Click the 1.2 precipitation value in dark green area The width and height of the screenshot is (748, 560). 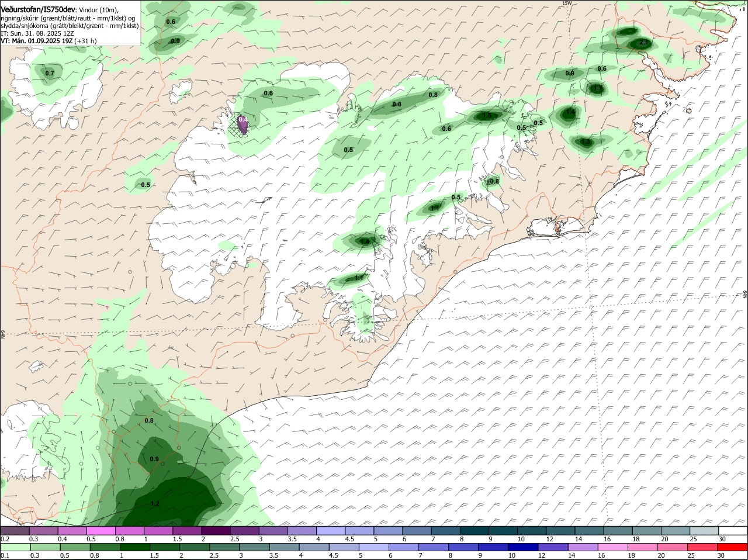[x=155, y=503]
